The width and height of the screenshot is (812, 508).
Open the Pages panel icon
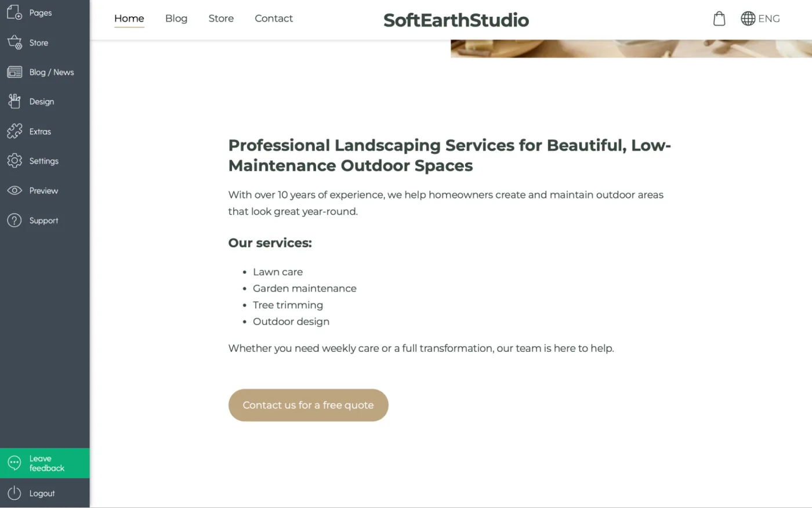tap(14, 12)
